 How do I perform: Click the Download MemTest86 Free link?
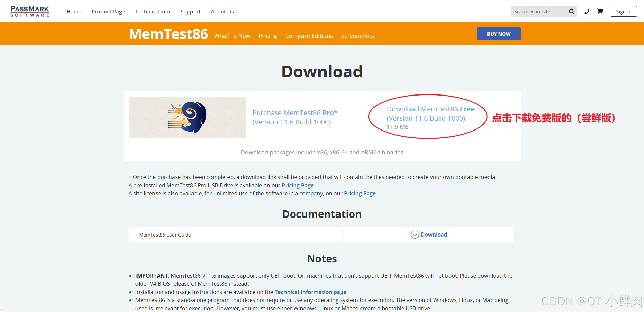click(x=430, y=114)
